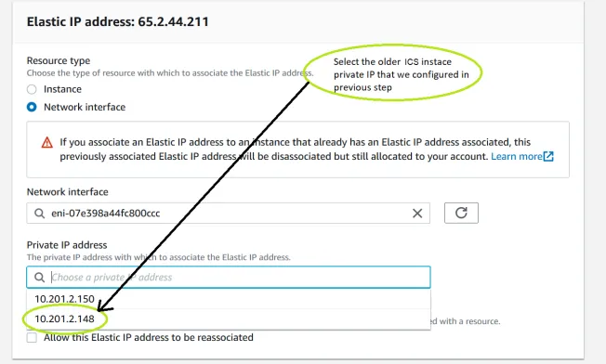The image size is (606, 364).
Task: Click the Resource type label
Action: click(59, 60)
